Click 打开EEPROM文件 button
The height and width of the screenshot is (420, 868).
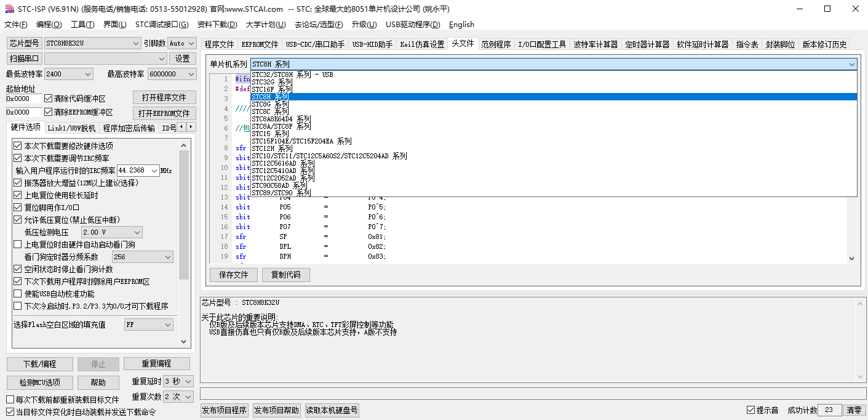[164, 113]
